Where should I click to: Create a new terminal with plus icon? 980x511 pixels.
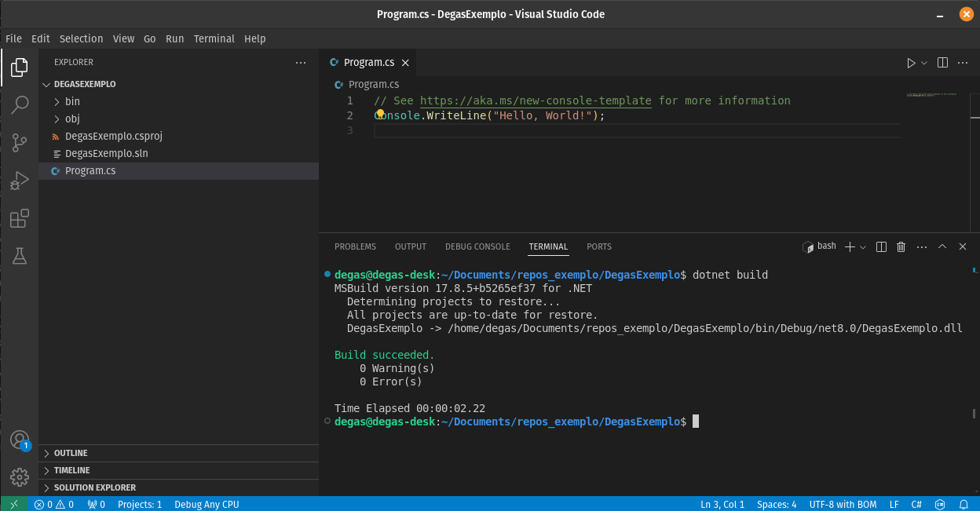(x=850, y=246)
